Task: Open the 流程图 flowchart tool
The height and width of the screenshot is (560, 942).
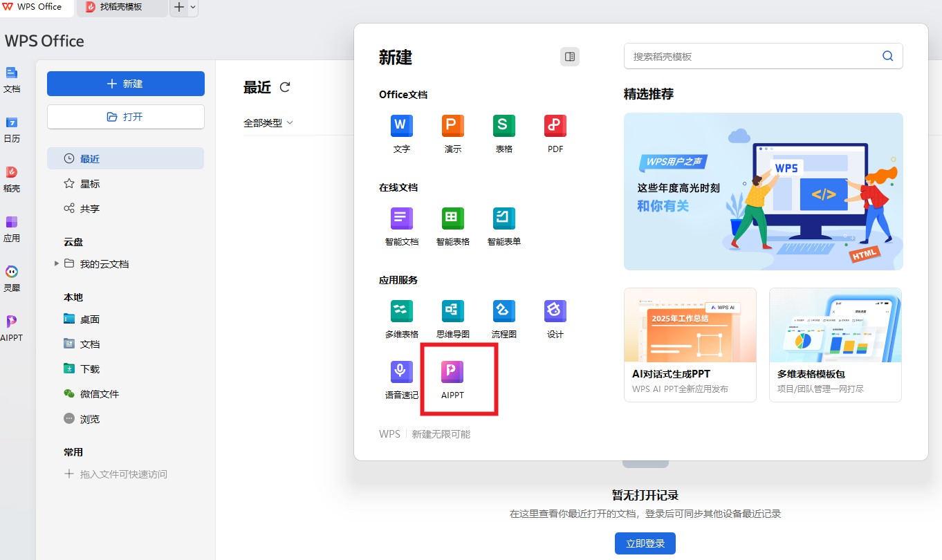Action: (504, 311)
